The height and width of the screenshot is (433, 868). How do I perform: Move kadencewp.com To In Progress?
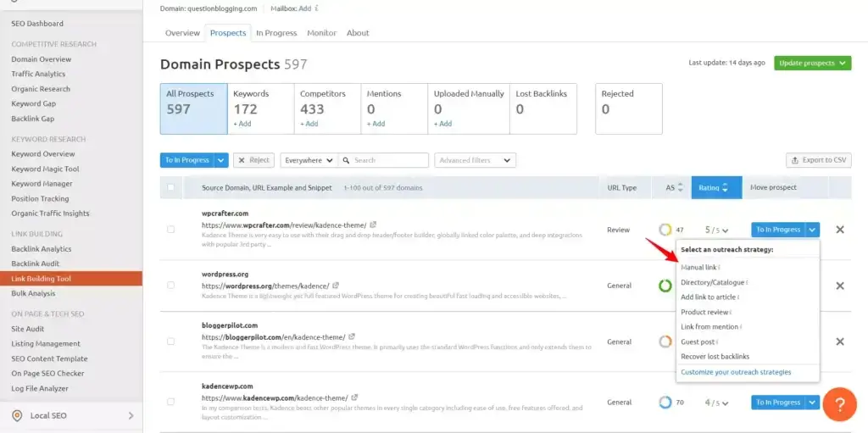pyautogui.click(x=778, y=402)
